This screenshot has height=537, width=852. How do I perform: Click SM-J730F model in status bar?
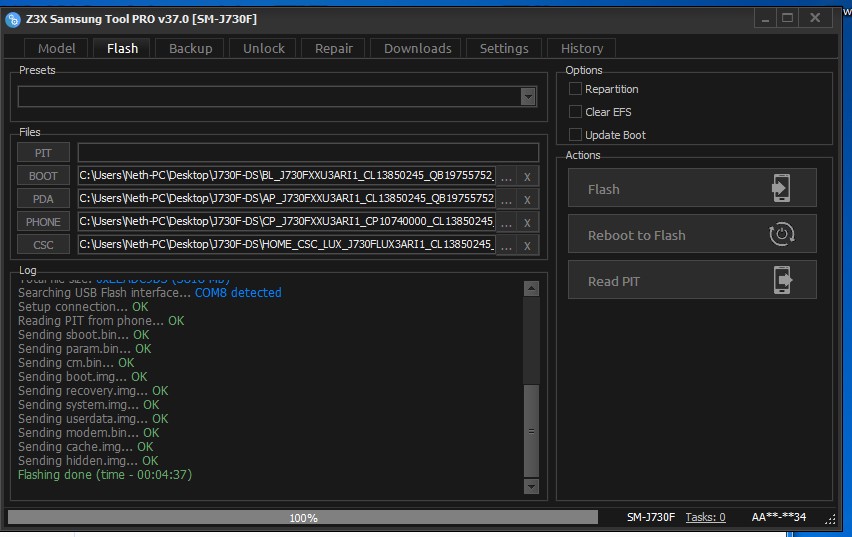coord(650,517)
